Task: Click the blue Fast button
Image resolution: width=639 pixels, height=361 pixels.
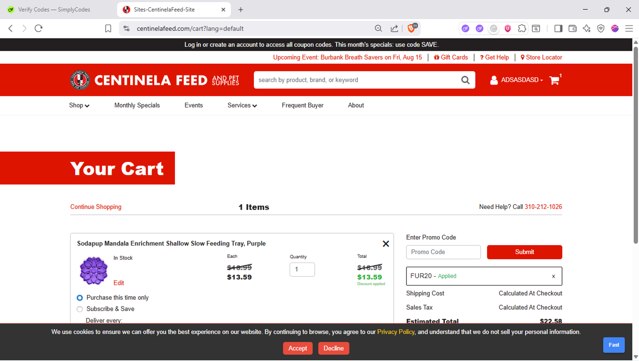Action: tap(614, 345)
